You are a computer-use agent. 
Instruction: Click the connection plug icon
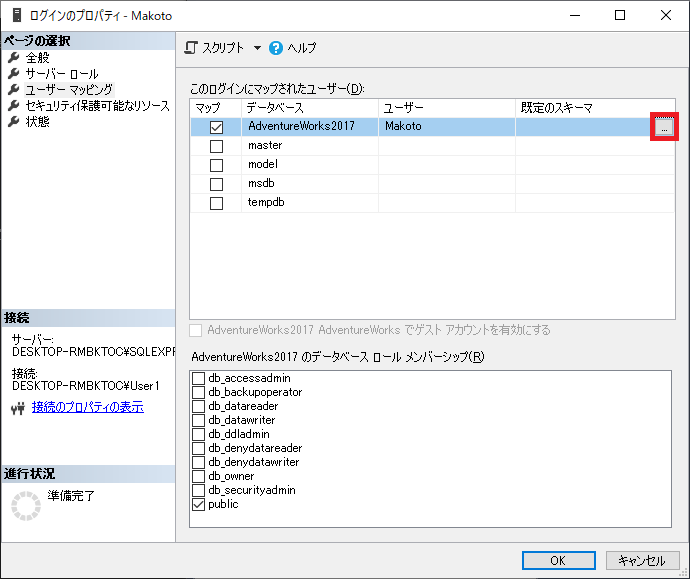click(18, 409)
